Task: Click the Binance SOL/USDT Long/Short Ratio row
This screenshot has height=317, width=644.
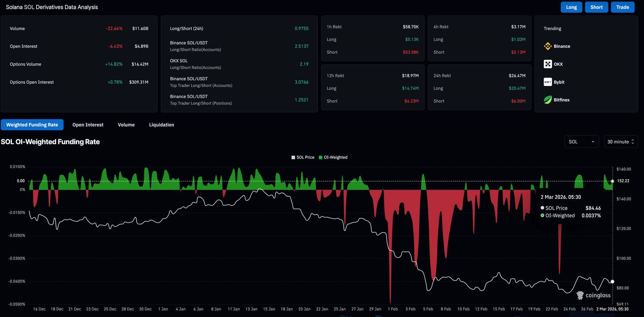Action: coord(239,46)
